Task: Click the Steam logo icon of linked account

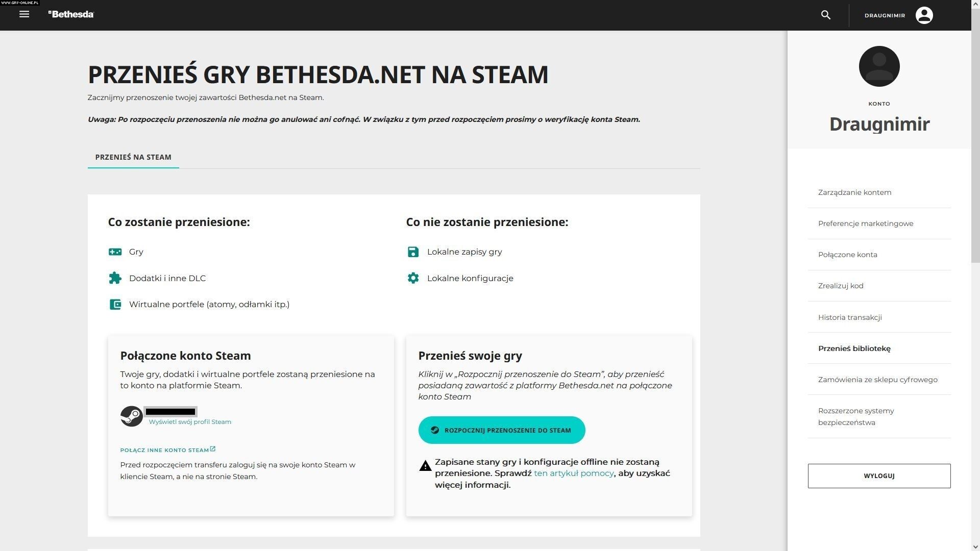Action: [x=131, y=416]
